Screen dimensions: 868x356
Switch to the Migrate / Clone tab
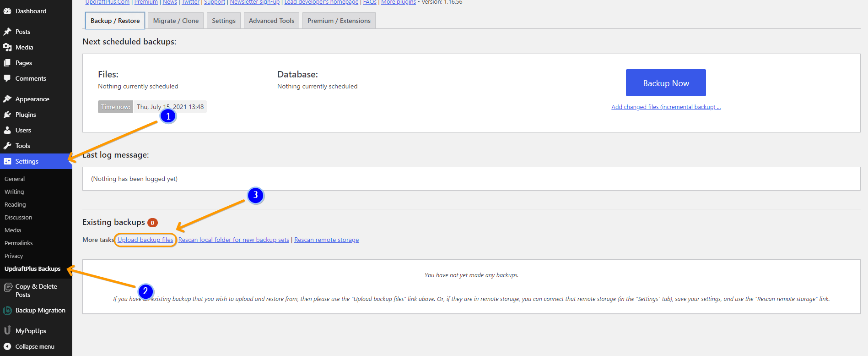click(176, 21)
